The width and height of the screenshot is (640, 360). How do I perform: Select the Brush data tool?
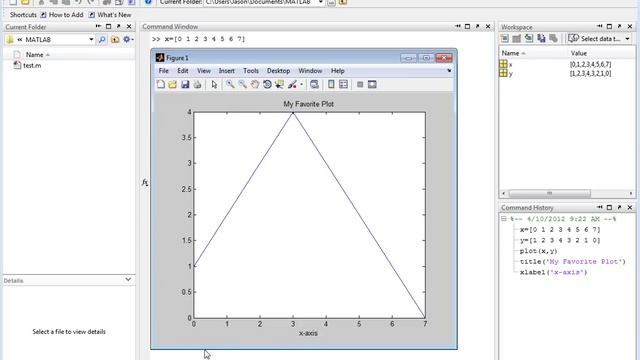coord(292,84)
